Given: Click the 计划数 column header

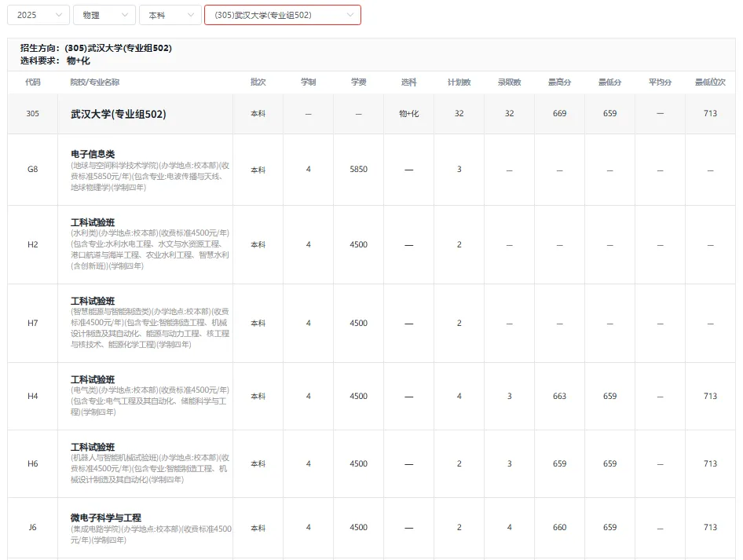Looking at the screenshot, I should (459, 82).
